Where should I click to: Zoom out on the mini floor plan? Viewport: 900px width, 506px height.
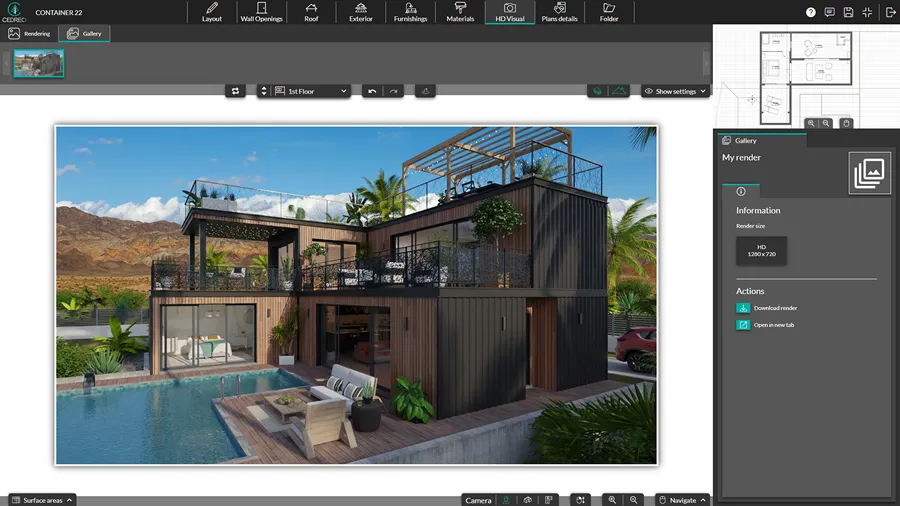click(x=826, y=123)
